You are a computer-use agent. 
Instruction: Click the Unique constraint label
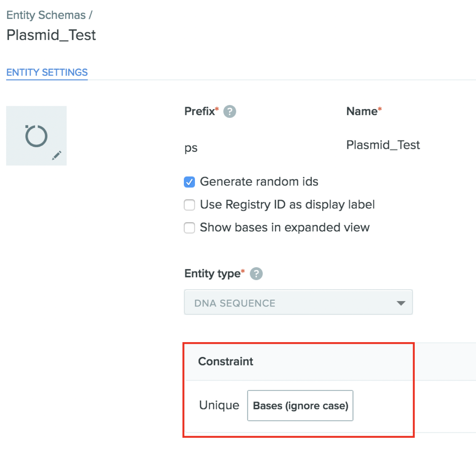(219, 405)
